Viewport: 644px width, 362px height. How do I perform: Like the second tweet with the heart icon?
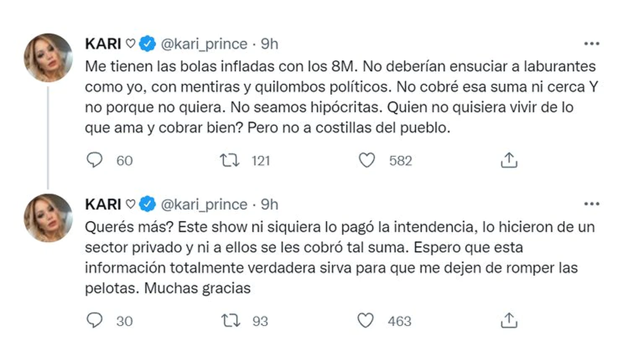click(367, 321)
